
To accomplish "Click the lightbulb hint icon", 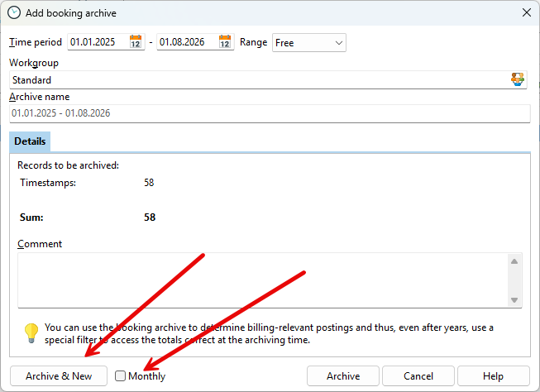I will click(x=31, y=332).
